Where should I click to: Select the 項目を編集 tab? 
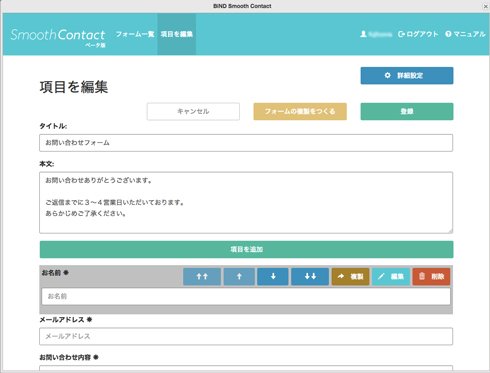pyautogui.click(x=177, y=34)
